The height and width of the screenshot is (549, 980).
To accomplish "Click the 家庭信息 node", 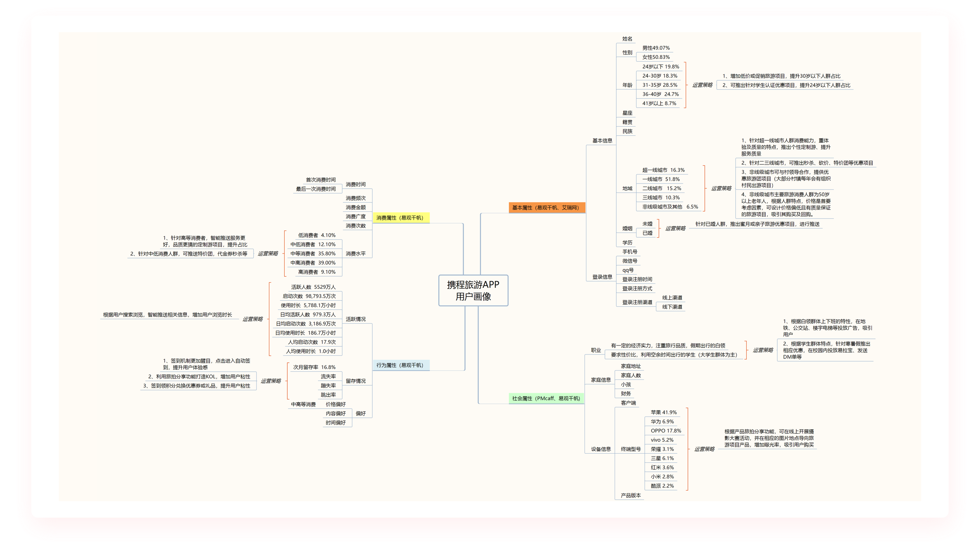I will (601, 380).
